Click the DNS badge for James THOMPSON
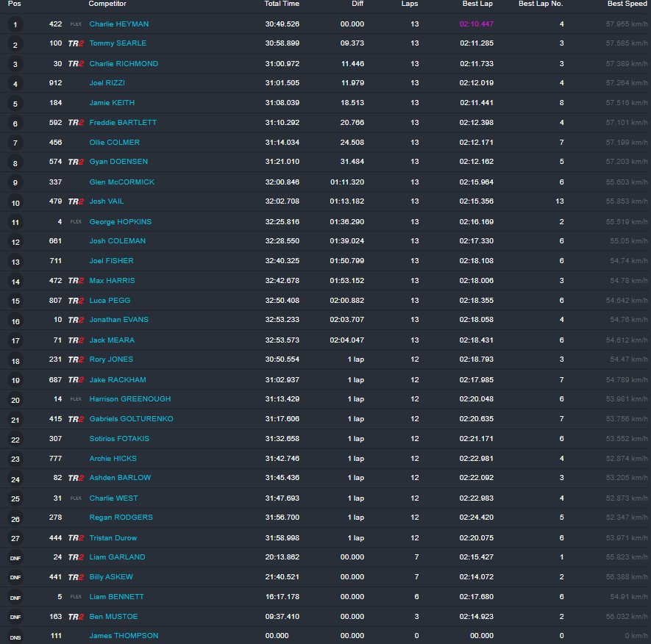Screen dimensions: 651x644 [x=15, y=637]
